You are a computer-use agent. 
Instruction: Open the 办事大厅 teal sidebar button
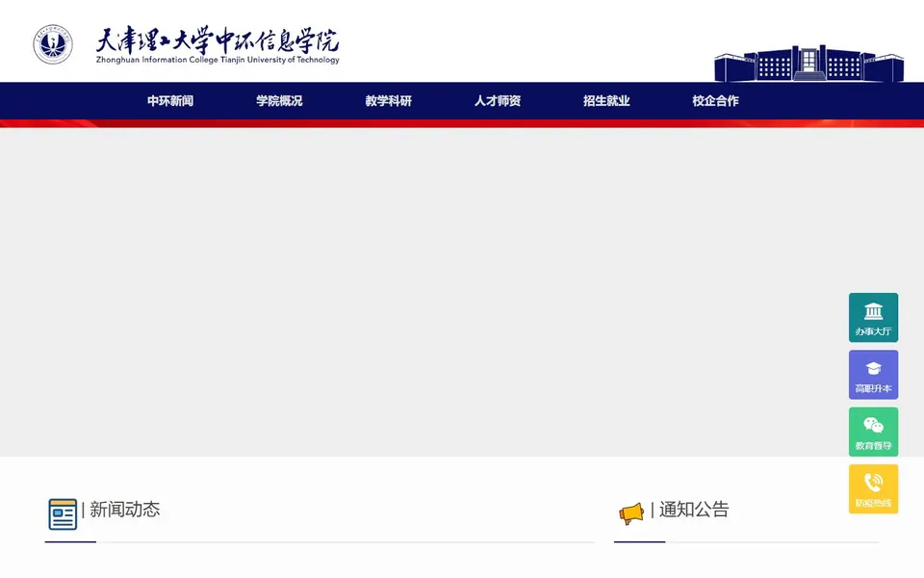873,317
